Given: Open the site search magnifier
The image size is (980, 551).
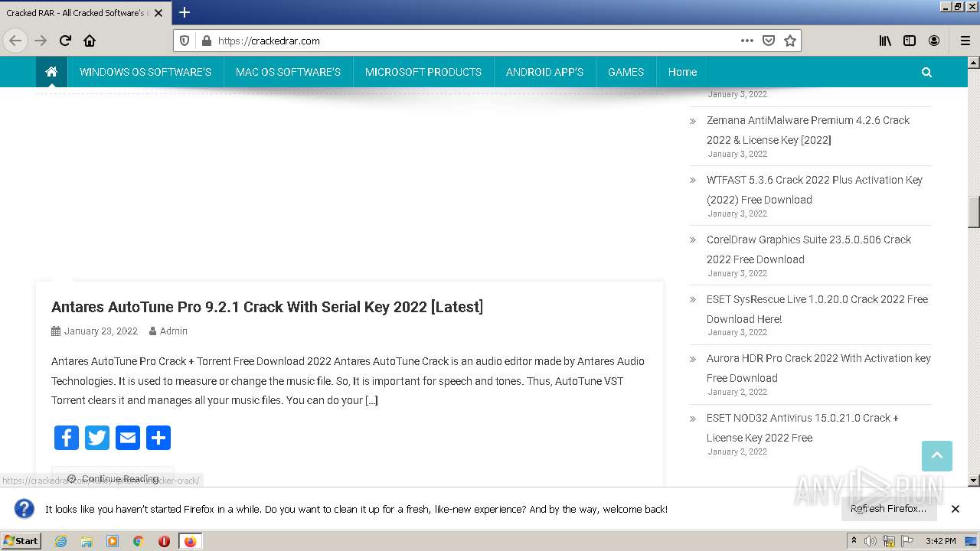Looking at the screenshot, I should tap(926, 72).
